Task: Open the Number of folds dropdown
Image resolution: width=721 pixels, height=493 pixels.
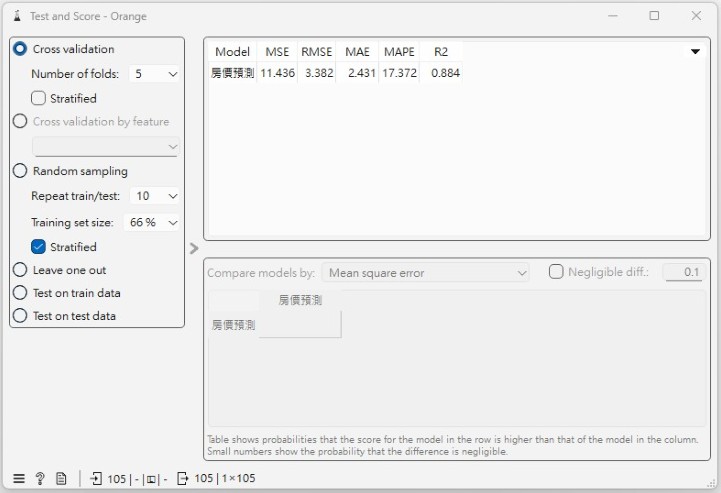Action: [x=155, y=74]
